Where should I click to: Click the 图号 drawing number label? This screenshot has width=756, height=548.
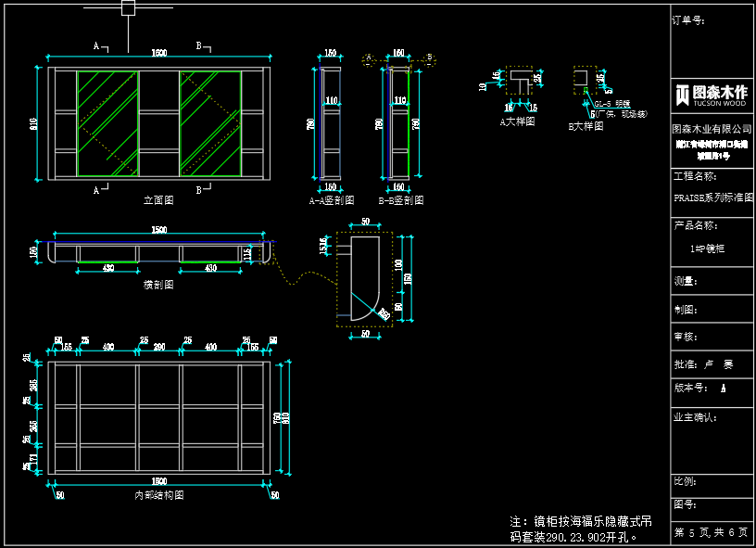click(x=685, y=504)
